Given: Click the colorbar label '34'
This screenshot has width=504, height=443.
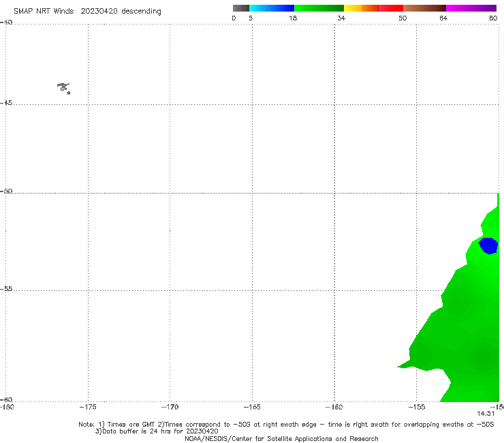Looking at the screenshot, I should [x=341, y=18].
